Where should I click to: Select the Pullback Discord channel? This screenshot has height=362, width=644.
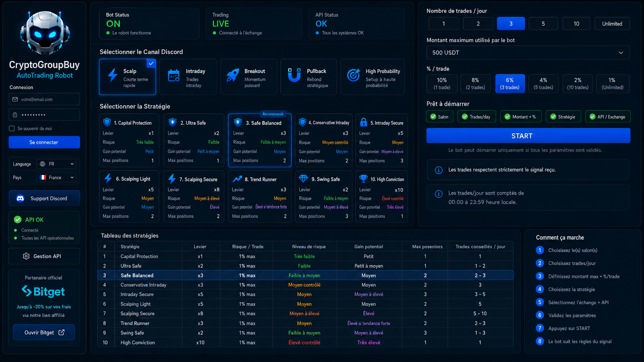(x=309, y=77)
